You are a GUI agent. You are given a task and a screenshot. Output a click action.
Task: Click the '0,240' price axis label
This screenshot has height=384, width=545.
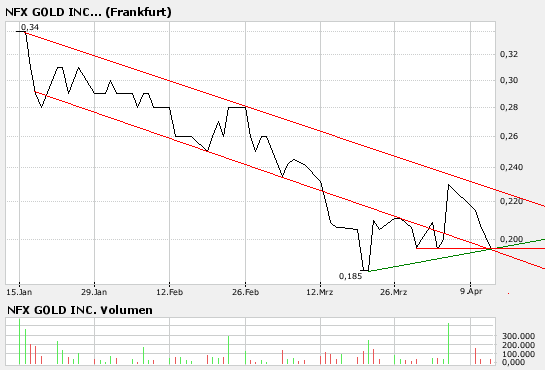coord(511,168)
